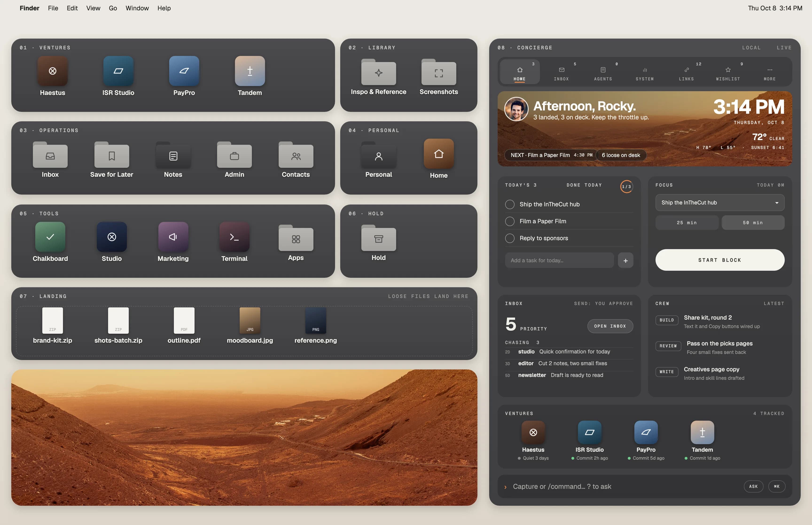This screenshot has height=525, width=812.
Task: Open the Notes folder in Operations
Action: point(173,155)
